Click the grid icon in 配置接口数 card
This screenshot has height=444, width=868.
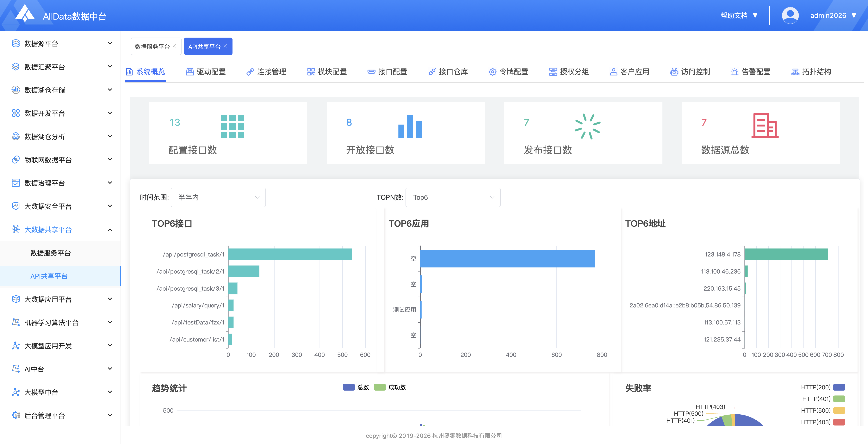pyautogui.click(x=232, y=126)
